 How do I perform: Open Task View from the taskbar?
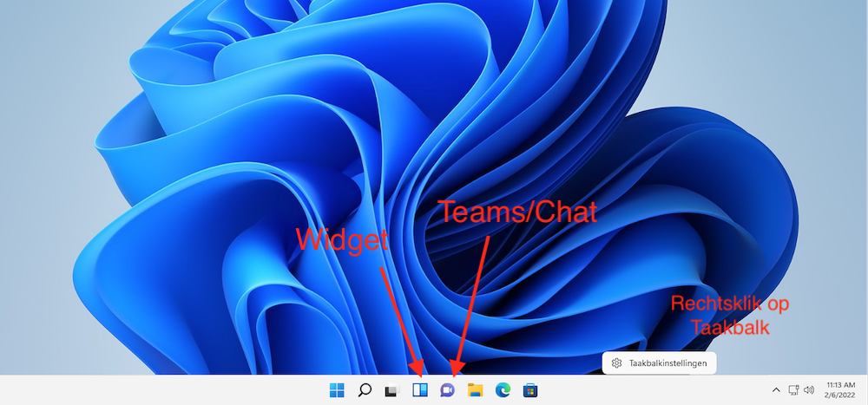(391, 391)
